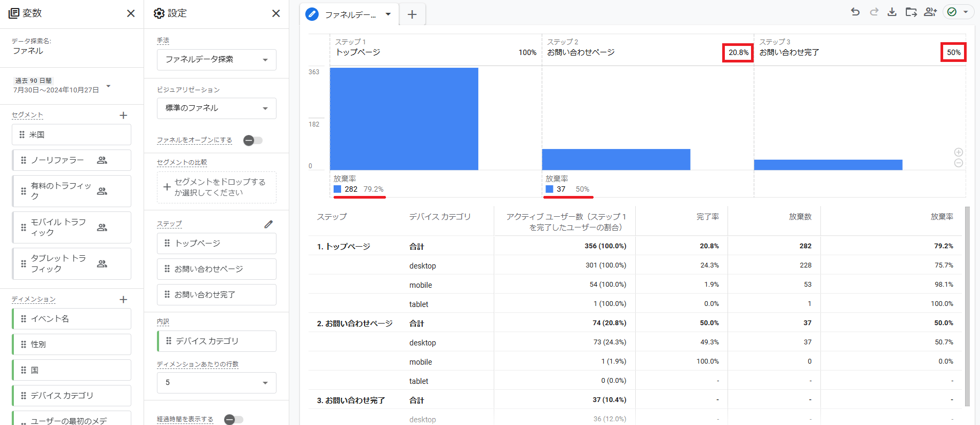Enable 経過時間を表示する toggle

tap(234, 420)
